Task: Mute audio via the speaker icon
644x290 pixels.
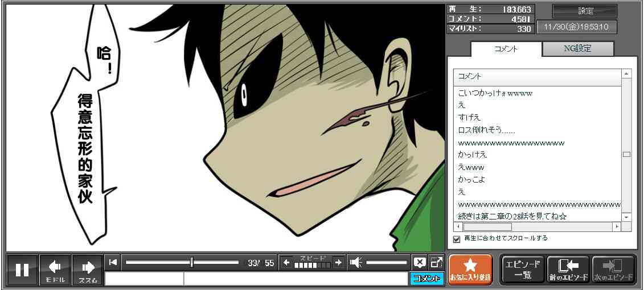Action: coord(356,262)
